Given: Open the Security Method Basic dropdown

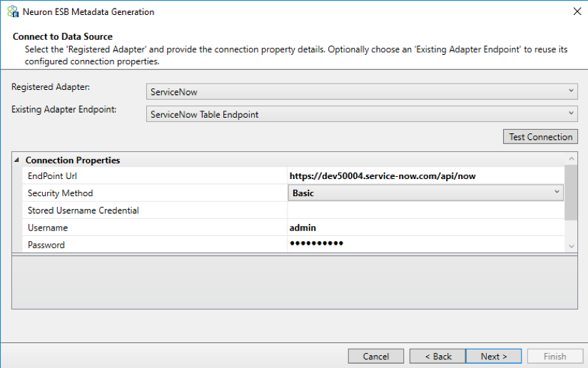Looking at the screenshot, I should 425,193.
